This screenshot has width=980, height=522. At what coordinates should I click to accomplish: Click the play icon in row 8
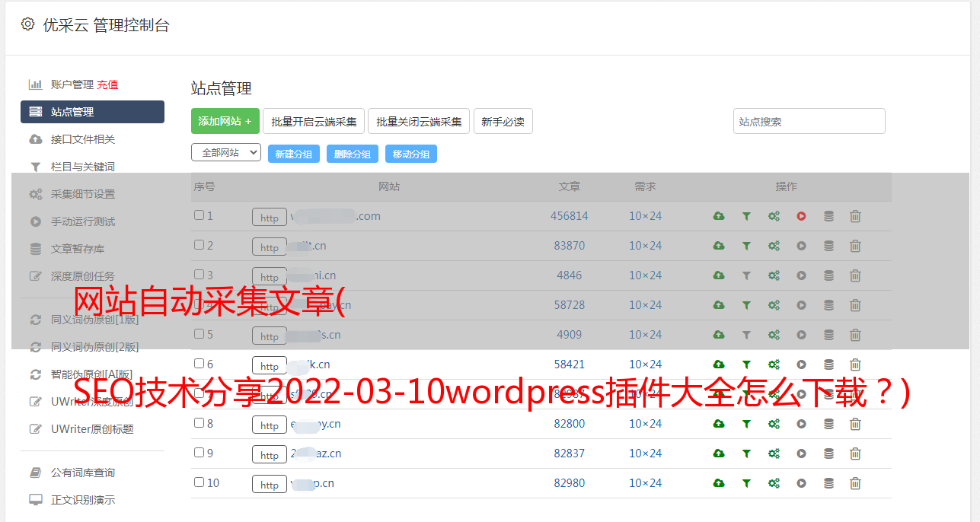point(801,424)
